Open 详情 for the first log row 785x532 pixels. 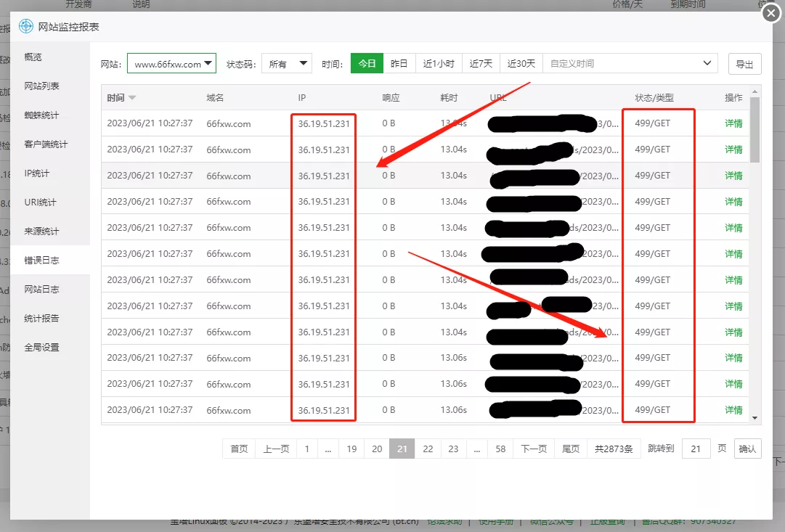point(733,123)
